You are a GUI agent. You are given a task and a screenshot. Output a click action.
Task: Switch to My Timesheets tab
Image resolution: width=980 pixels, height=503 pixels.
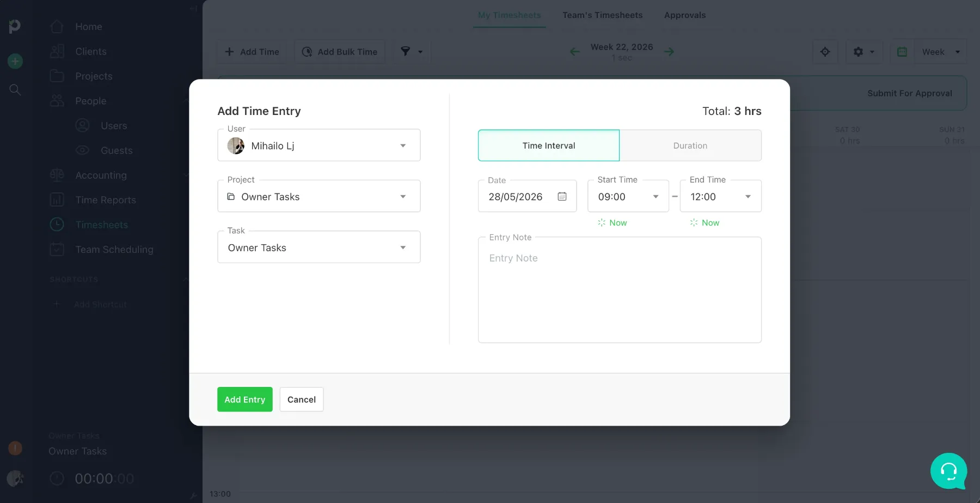pyautogui.click(x=510, y=15)
